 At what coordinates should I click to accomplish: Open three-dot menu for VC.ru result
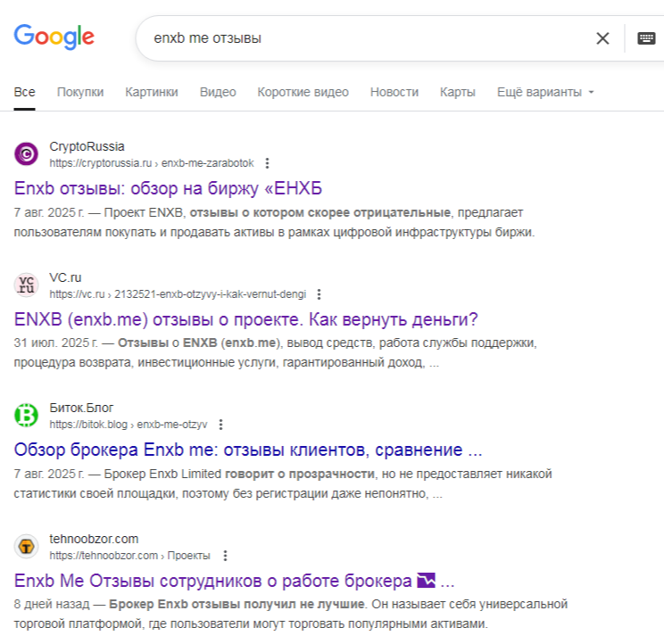coord(319,293)
